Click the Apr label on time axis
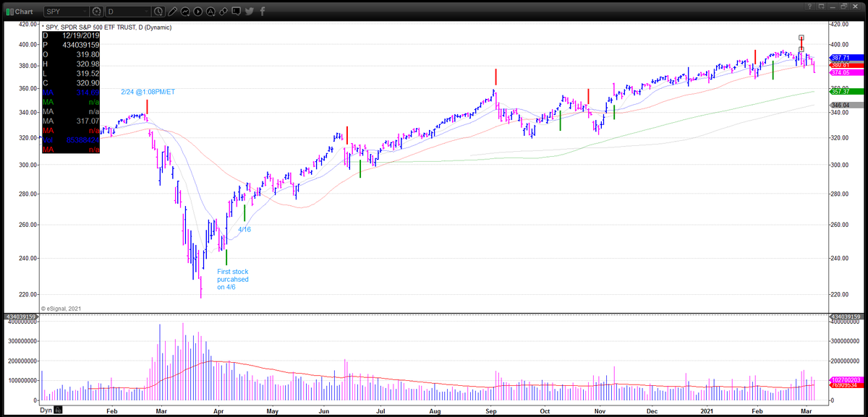The width and height of the screenshot is (868, 417). (218, 410)
